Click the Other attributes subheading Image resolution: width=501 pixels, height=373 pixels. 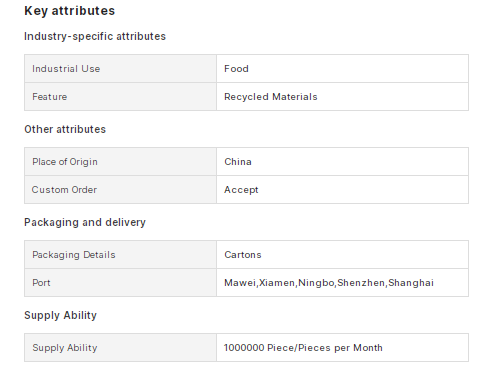click(x=65, y=129)
